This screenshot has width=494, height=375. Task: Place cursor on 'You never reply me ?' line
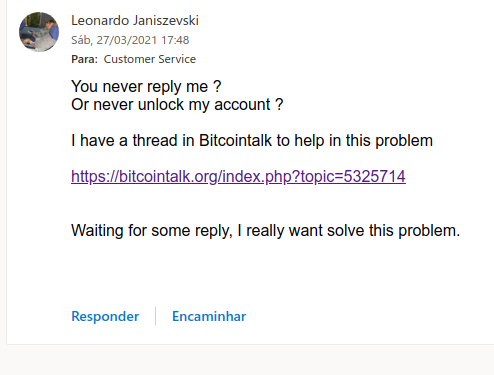tap(146, 87)
